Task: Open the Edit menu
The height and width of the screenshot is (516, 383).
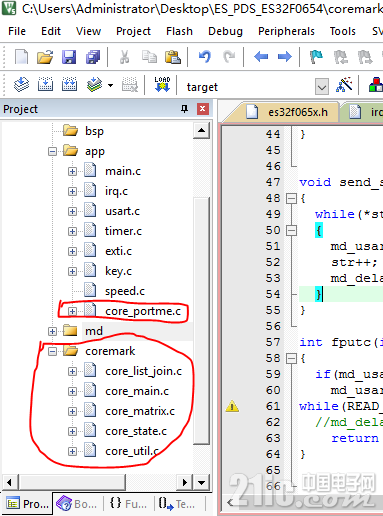Action: pyautogui.click(x=51, y=31)
